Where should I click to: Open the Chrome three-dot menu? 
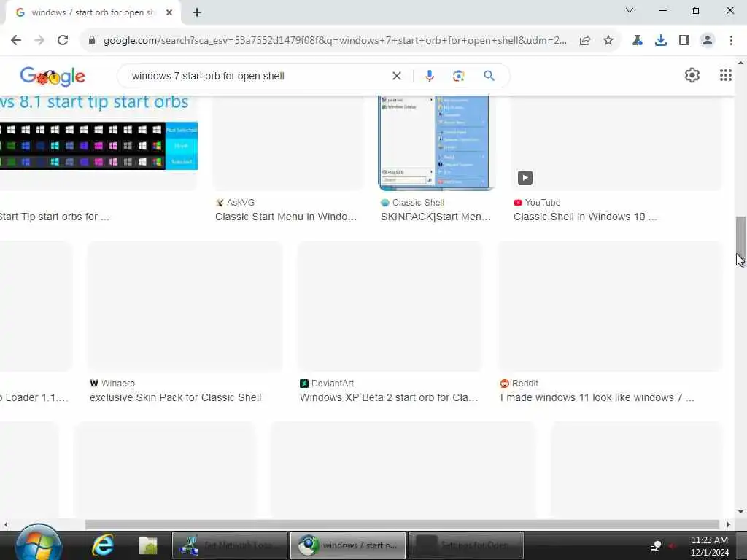pos(731,41)
